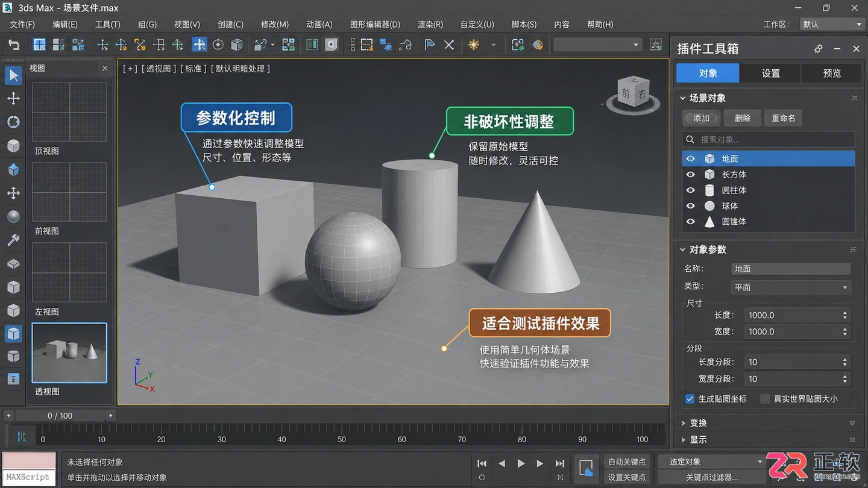The image size is (868, 488).
Task: Toggle the eye icon for 圆柱体
Action: (x=691, y=190)
